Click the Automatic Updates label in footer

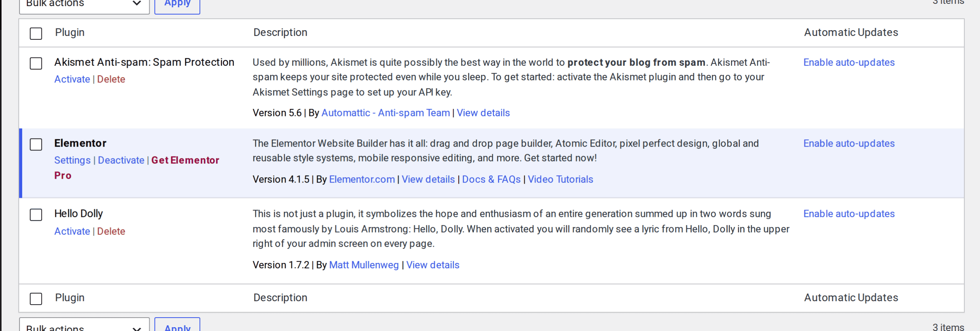pyautogui.click(x=851, y=298)
